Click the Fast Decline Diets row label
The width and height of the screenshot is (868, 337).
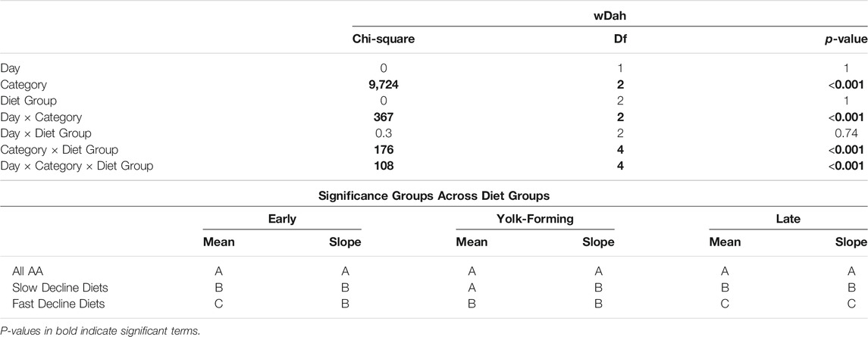52,304
